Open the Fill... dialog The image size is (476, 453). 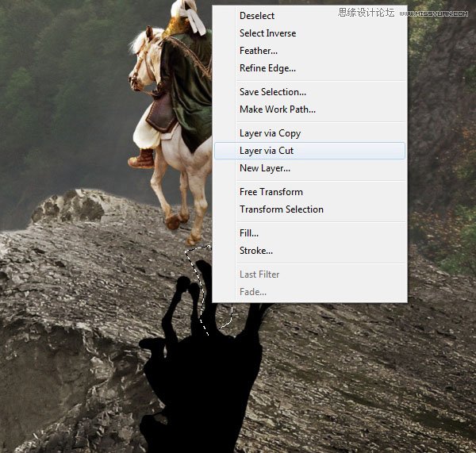309,233
